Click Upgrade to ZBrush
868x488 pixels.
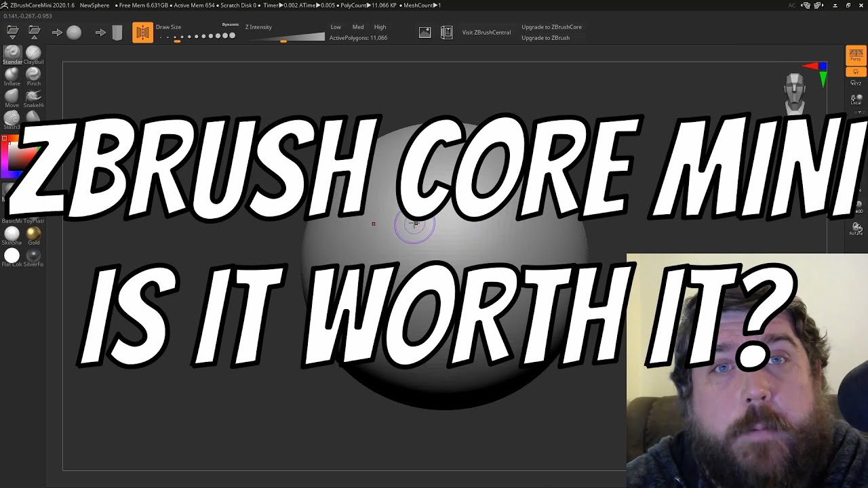click(x=545, y=38)
